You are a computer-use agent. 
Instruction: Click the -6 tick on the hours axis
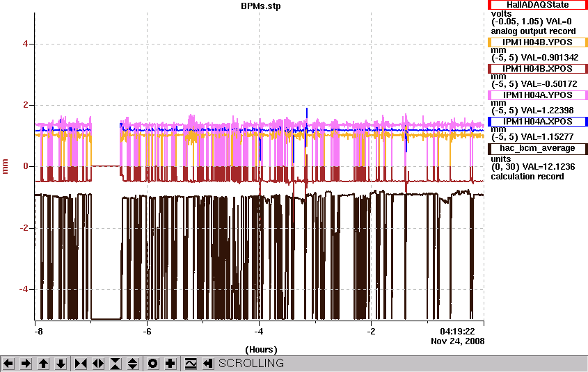tap(147, 332)
